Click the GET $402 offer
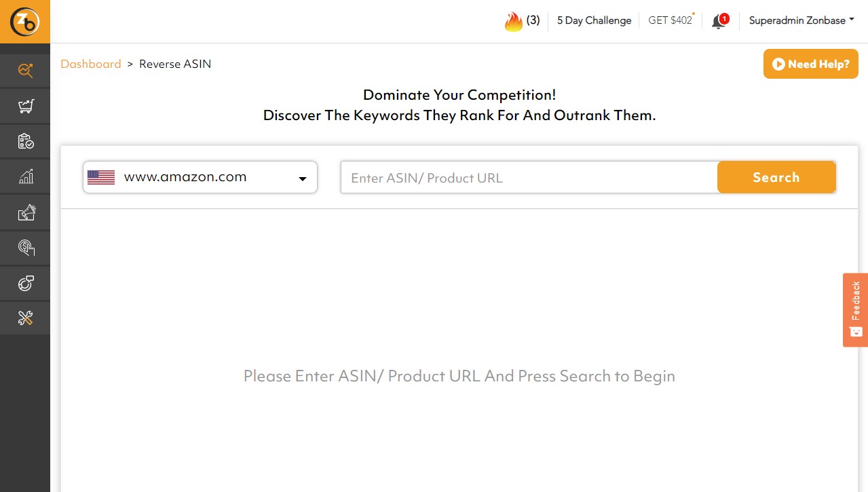 click(x=670, y=20)
